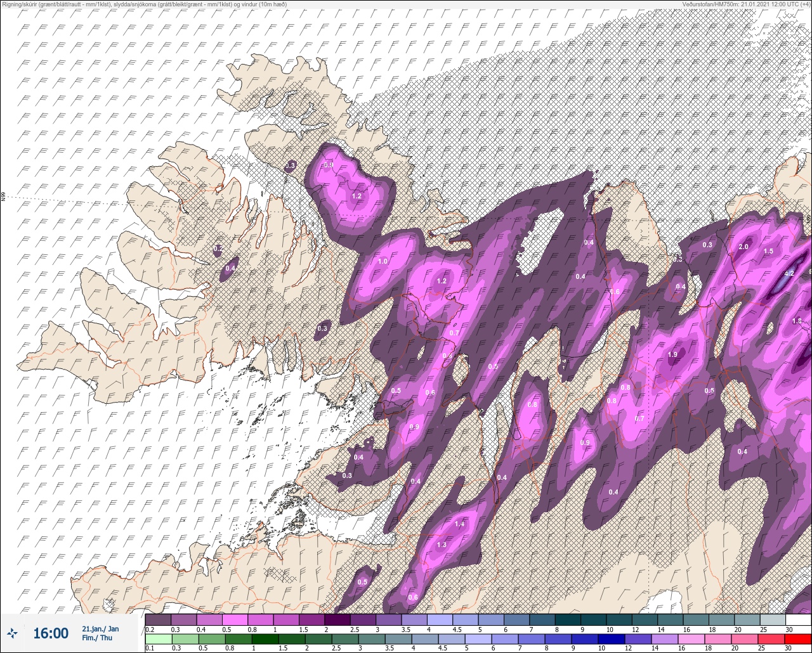Click the date label 21.jan./ Jan
This screenshot has height=653, width=812.
point(100,628)
